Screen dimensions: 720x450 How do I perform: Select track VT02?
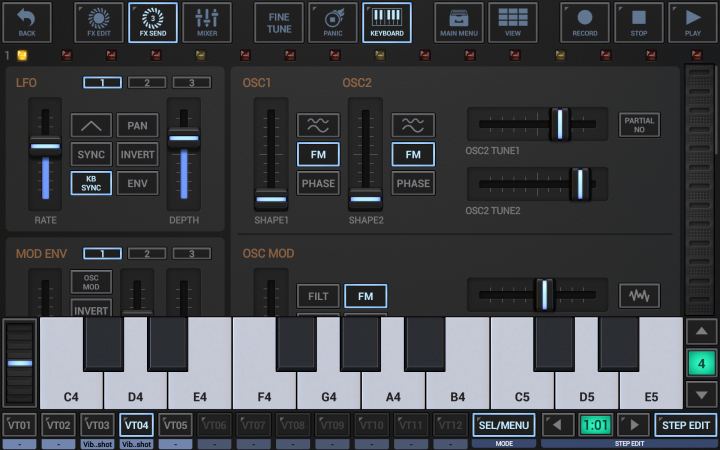point(58,425)
